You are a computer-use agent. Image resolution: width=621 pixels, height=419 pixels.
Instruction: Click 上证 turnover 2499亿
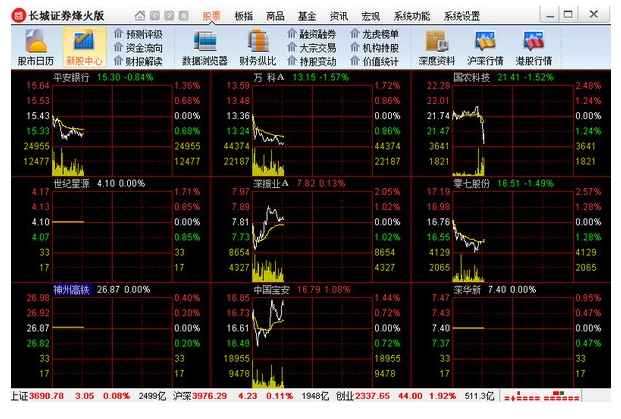coord(152,396)
